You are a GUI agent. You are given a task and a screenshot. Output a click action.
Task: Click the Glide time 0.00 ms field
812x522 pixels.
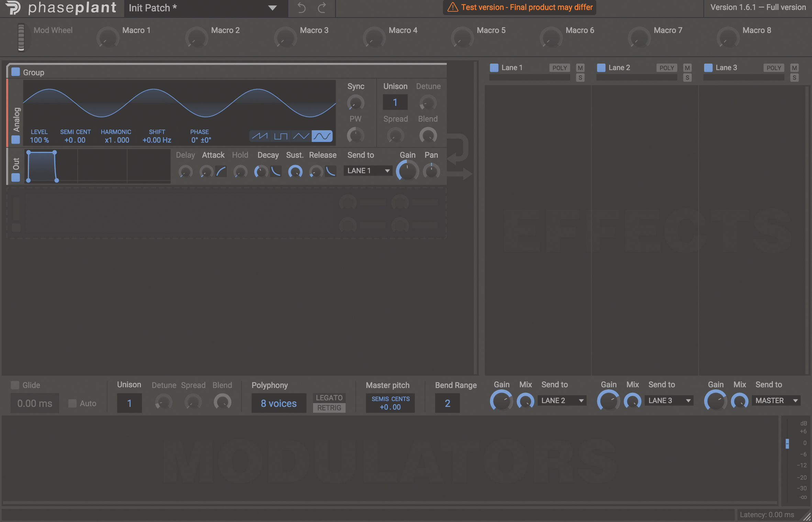35,403
